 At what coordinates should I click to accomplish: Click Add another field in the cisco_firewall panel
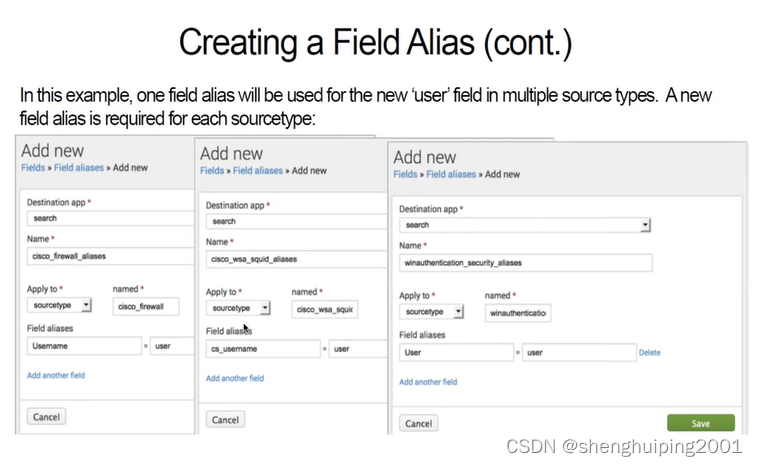[x=56, y=375]
